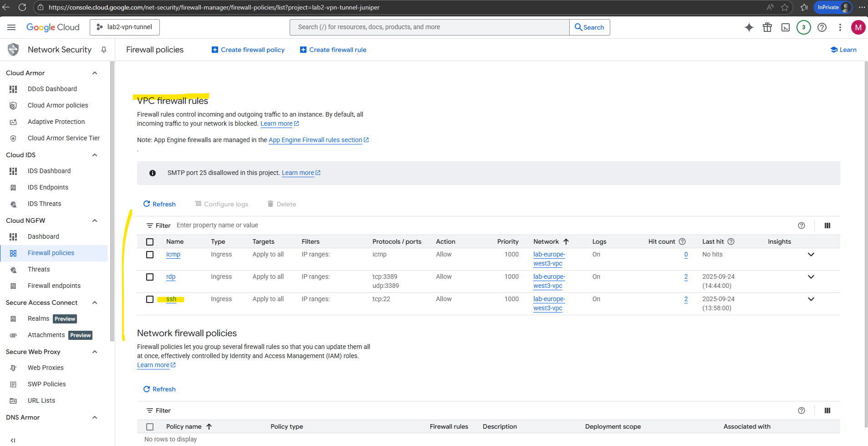Expand icmp rule details chevron

click(x=811, y=255)
